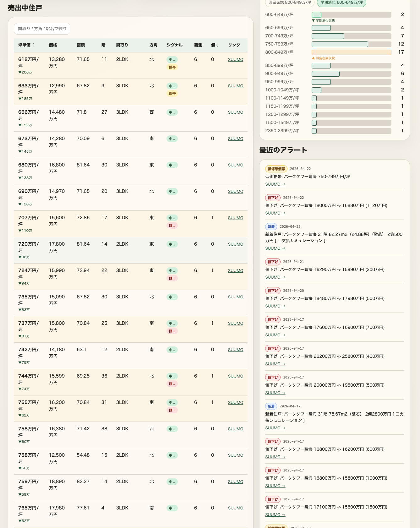Click the 低坪単価帯 alert badge dated 2026-04-22
The image size is (420, 528).
click(276, 169)
